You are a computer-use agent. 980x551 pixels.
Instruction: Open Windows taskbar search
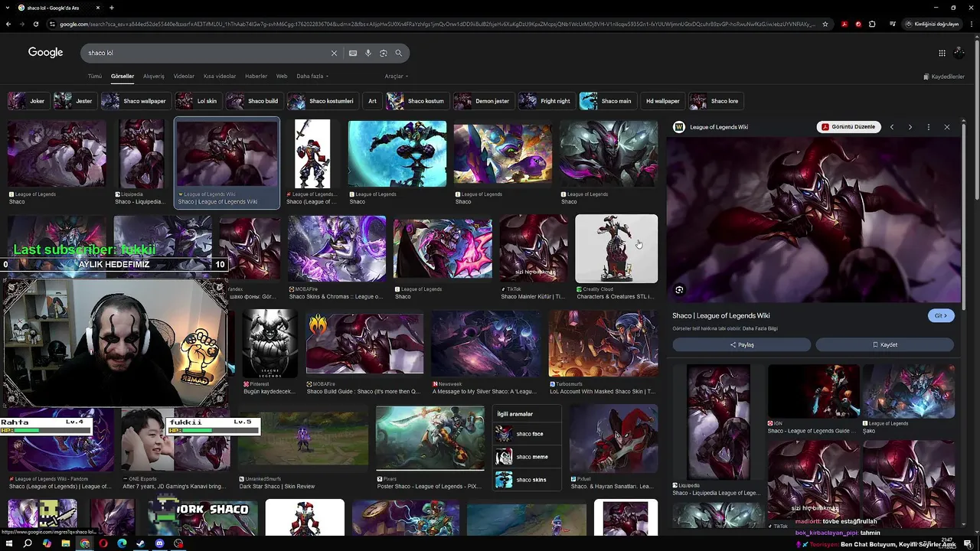28,543
